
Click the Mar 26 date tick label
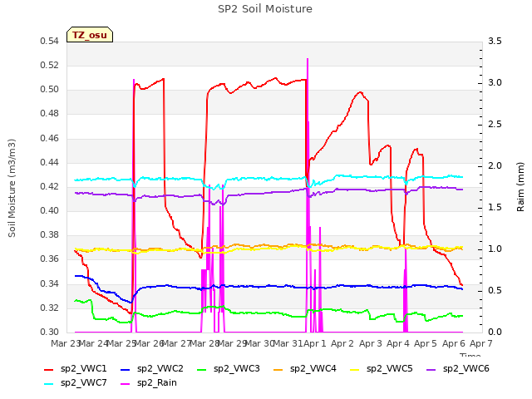(x=149, y=343)
